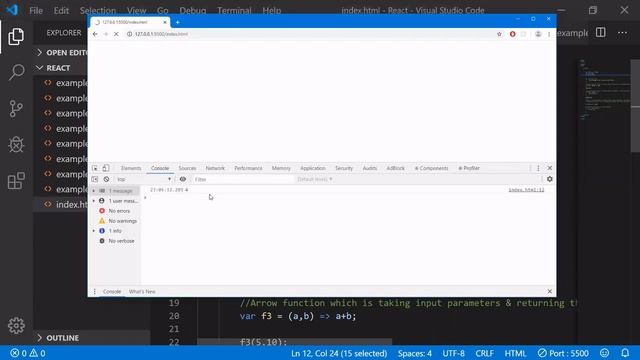Open the Default levels dropdown
Viewport: 640px width, 360px height.
(x=315, y=179)
